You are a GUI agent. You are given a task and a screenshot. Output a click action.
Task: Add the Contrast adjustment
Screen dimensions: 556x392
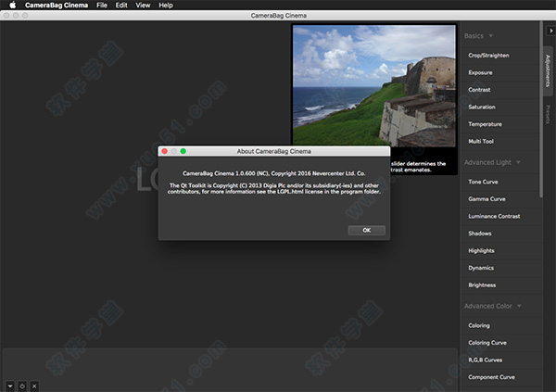tap(500, 90)
